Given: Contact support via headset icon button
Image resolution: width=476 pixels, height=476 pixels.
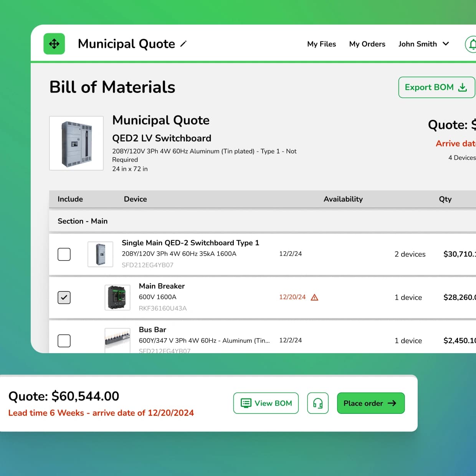Looking at the screenshot, I should coord(318,403).
